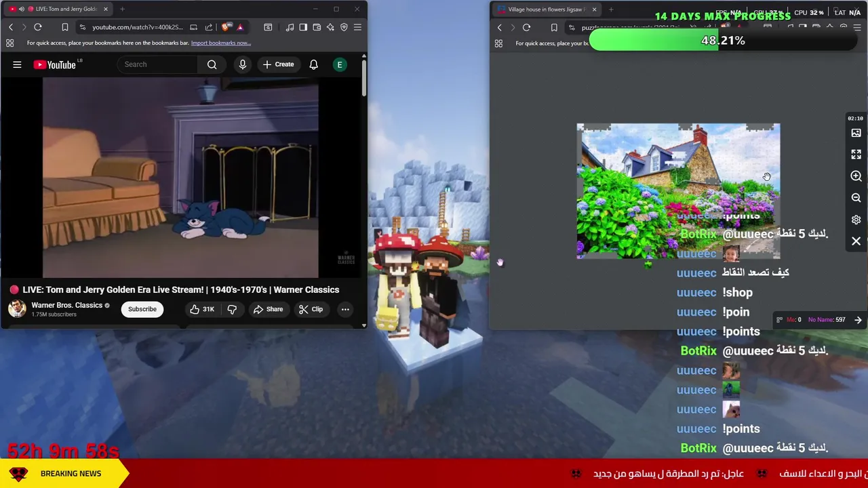Click the Create button on YouTube

pyautogui.click(x=279, y=64)
